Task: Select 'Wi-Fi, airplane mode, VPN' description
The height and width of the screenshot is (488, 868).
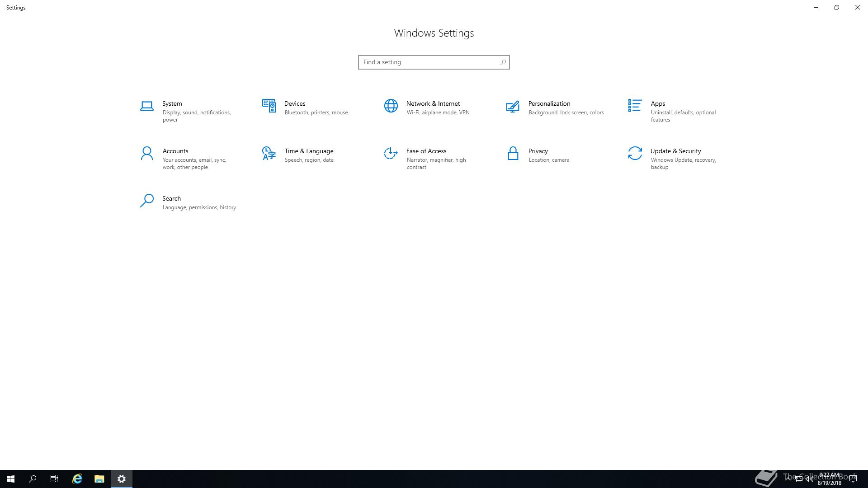Action: 438,113
